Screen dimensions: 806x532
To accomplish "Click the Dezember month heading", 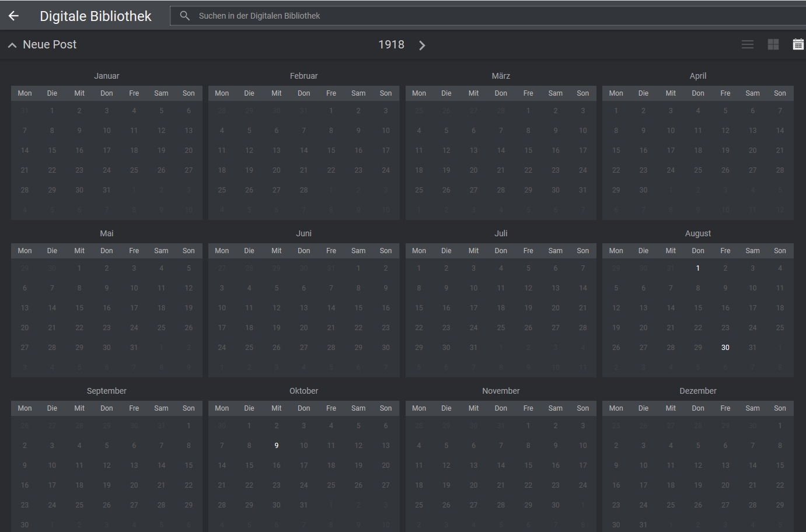I will coord(698,391).
